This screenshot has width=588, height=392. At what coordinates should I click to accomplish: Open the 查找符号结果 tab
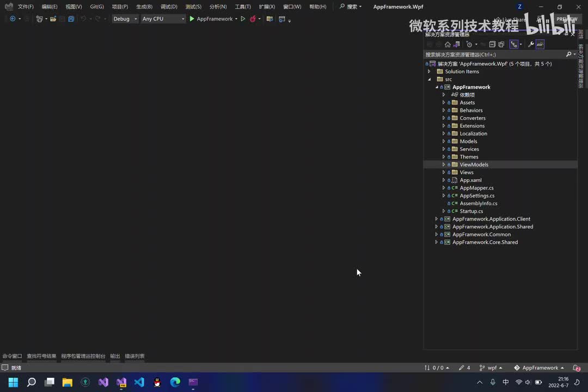[x=41, y=356]
